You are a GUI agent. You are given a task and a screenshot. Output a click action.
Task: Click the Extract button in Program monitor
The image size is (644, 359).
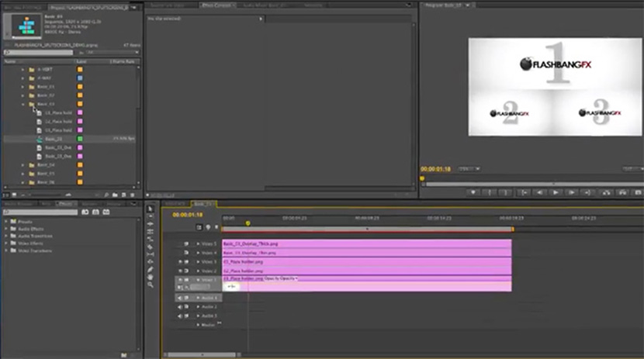pyautogui.click(x=622, y=192)
